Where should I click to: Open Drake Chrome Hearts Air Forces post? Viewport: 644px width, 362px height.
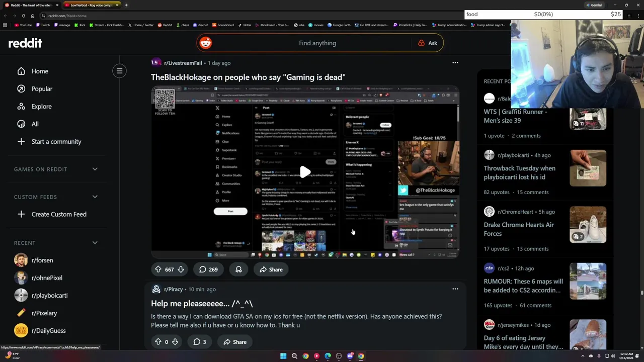point(519,229)
